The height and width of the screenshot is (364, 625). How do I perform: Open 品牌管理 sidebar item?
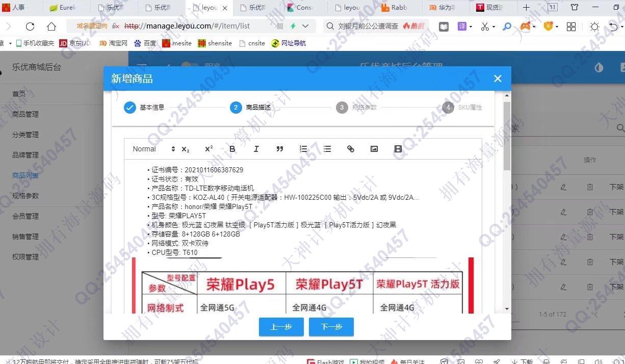(25, 155)
